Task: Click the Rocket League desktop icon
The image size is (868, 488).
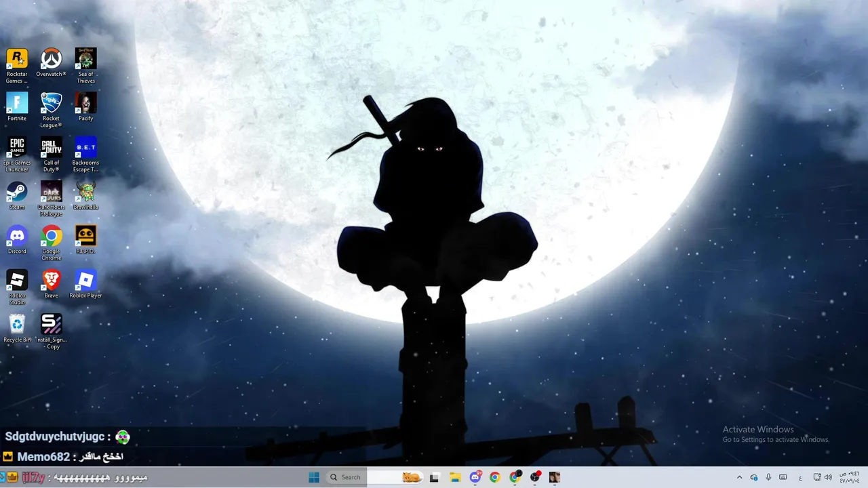Action: [x=51, y=110]
